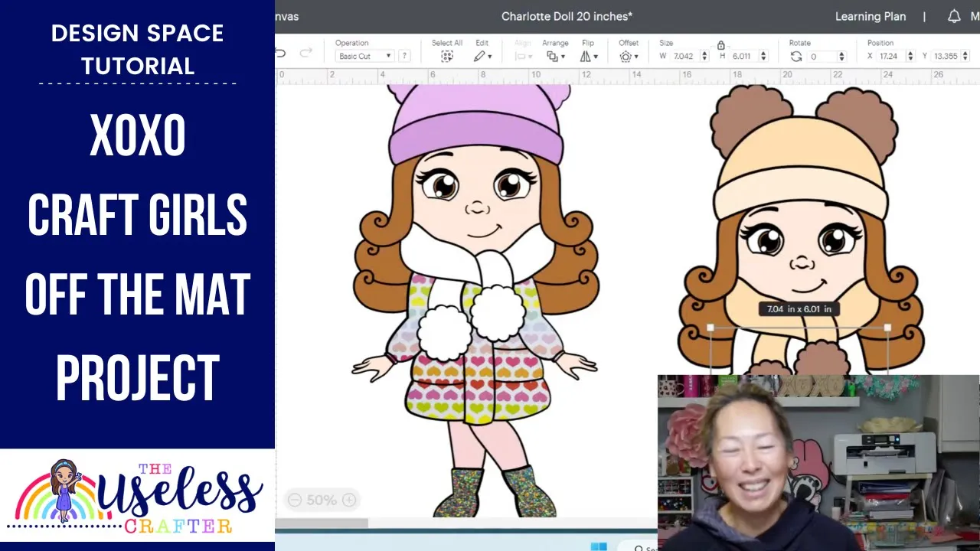
Task: Click the top-right selection box handle
Action: click(887, 328)
